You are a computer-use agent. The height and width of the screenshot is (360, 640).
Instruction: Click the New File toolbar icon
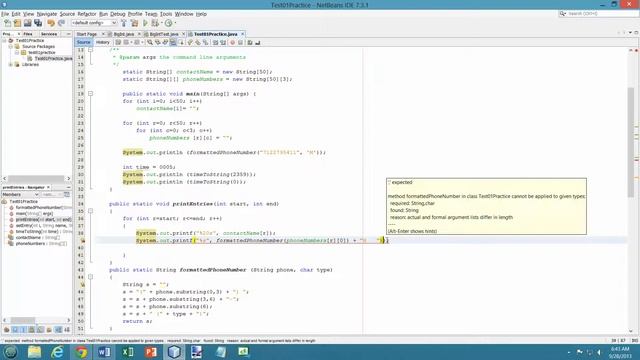pos(8,23)
